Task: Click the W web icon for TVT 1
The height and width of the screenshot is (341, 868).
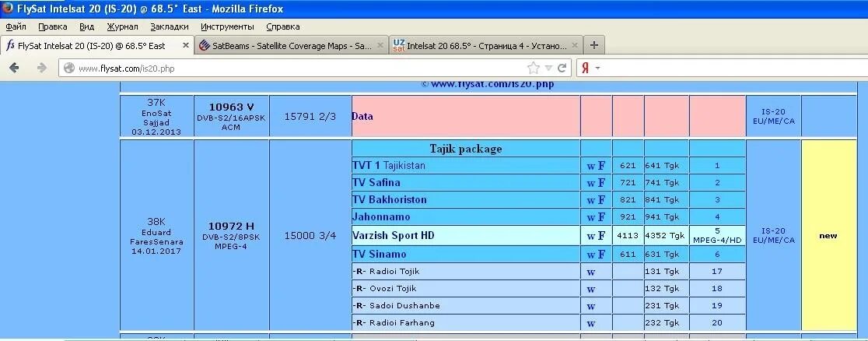Action: (590, 166)
